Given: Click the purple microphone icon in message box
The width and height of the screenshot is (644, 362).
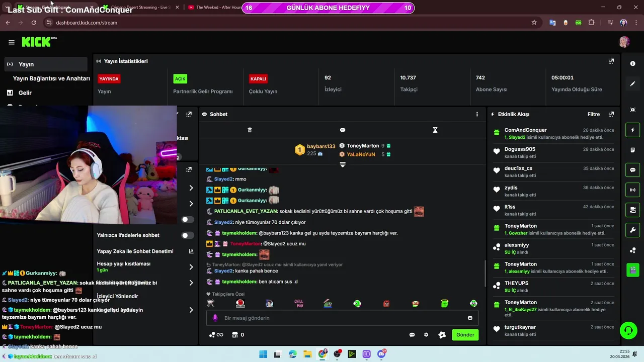Looking at the screenshot, I should tap(215, 318).
